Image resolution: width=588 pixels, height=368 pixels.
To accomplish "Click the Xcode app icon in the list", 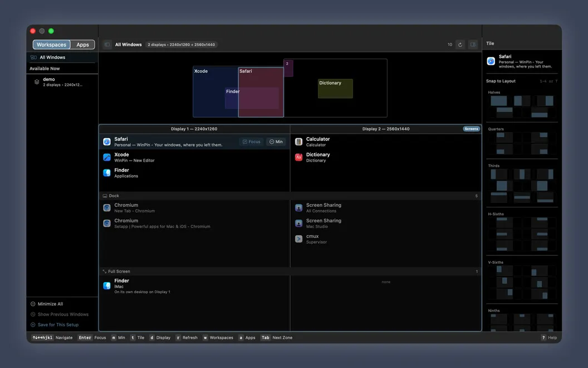I will pyautogui.click(x=107, y=157).
